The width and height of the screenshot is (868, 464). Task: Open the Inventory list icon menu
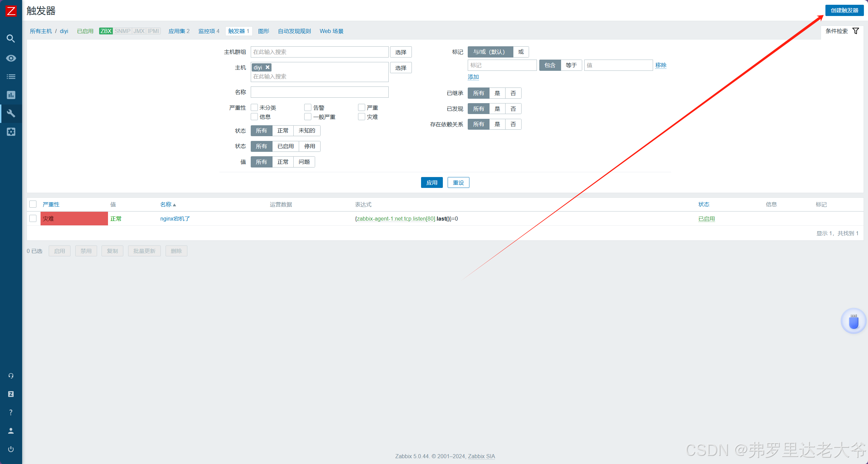[x=11, y=77]
